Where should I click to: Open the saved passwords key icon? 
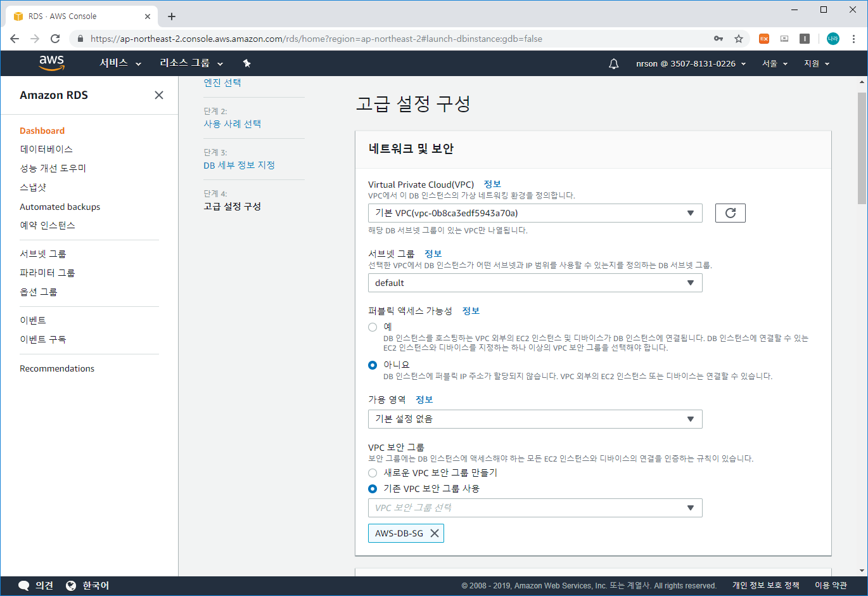coord(718,39)
